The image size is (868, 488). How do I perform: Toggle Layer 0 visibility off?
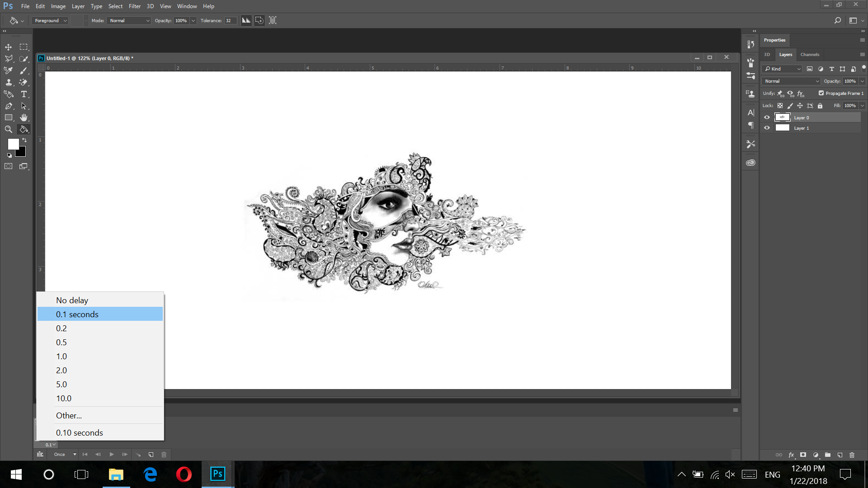(766, 117)
